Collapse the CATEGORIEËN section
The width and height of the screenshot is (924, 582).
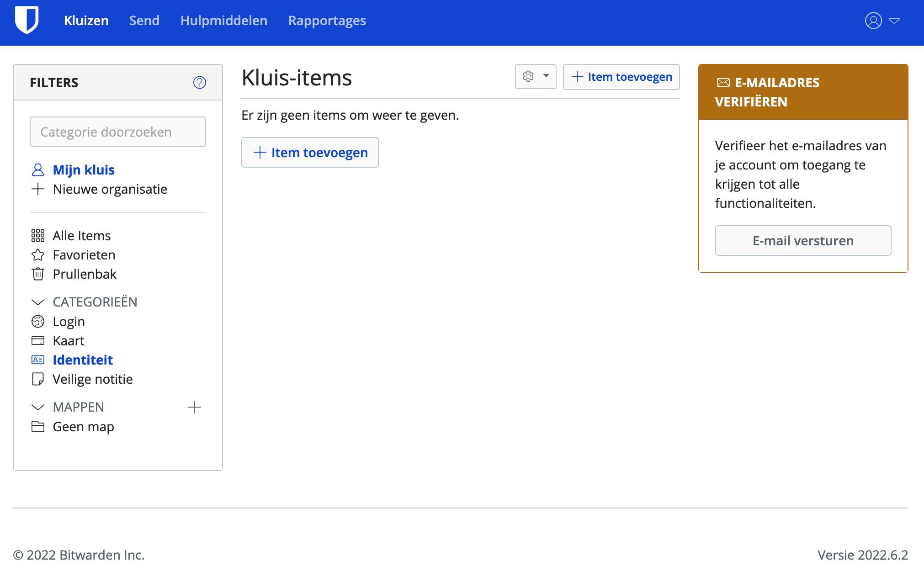38,302
